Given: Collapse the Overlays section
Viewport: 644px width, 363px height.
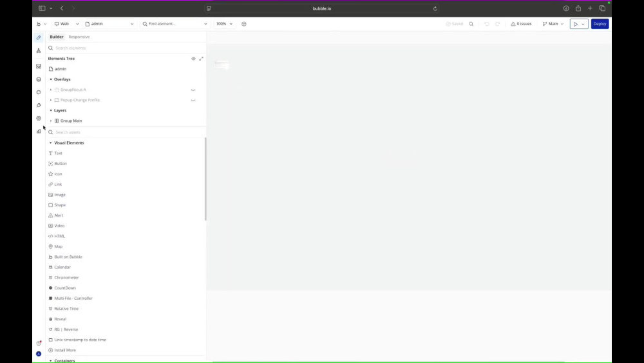Looking at the screenshot, I should click(x=51, y=79).
